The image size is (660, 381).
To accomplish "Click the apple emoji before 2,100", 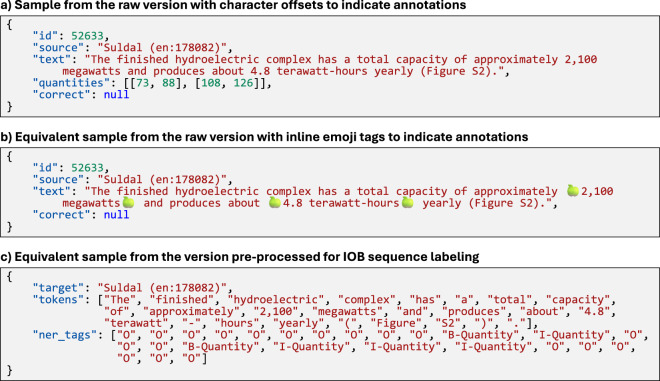I will click(572, 190).
